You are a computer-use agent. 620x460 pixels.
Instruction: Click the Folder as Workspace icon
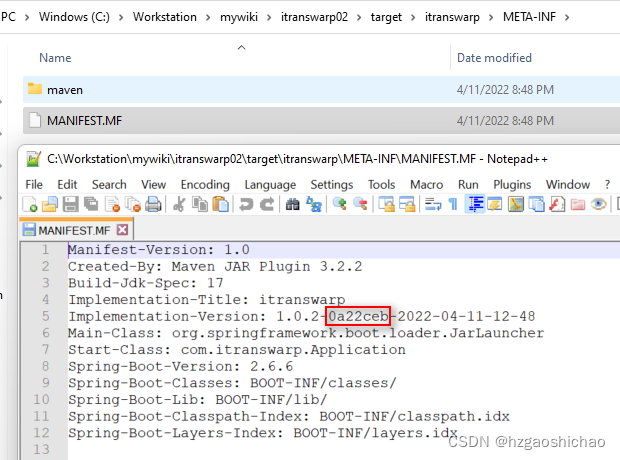pyautogui.click(x=578, y=204)
